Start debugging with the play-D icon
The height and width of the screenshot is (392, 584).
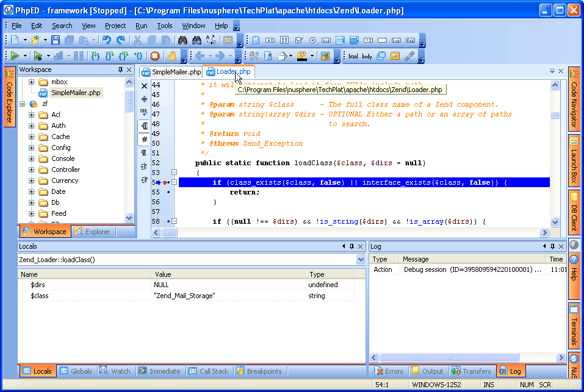pos(38,56)
